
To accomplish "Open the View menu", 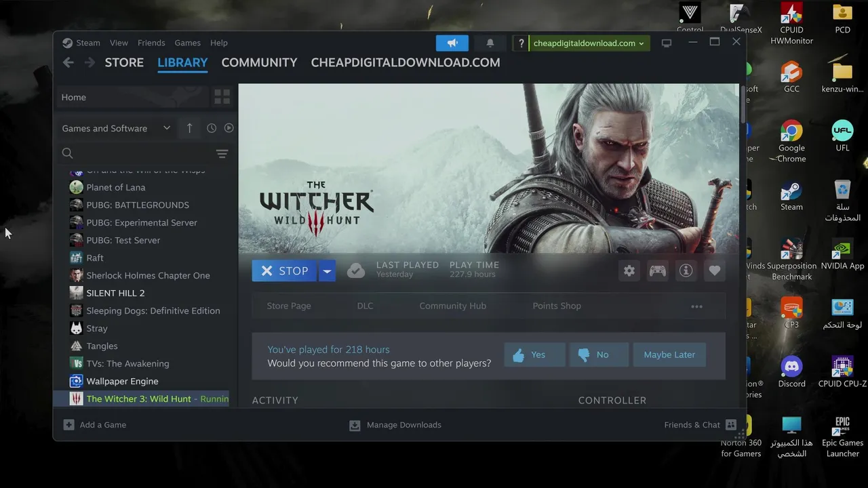I will (119, 43).
